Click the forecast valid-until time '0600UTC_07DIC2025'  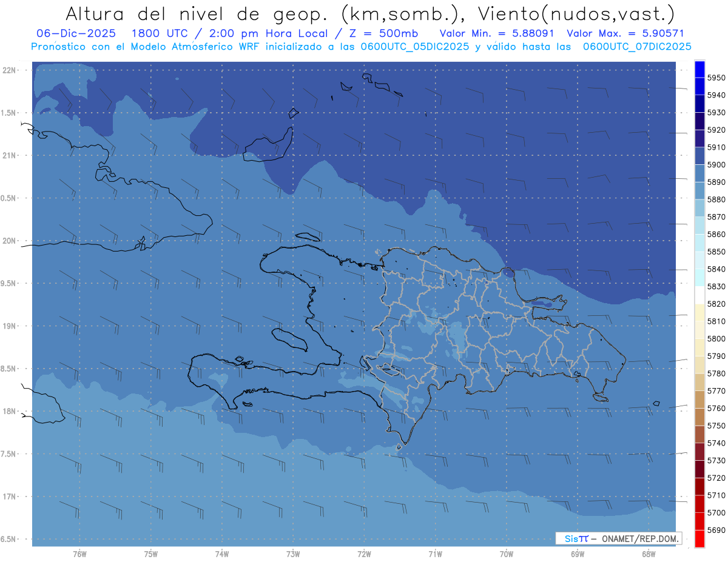[x=637, y=47]
